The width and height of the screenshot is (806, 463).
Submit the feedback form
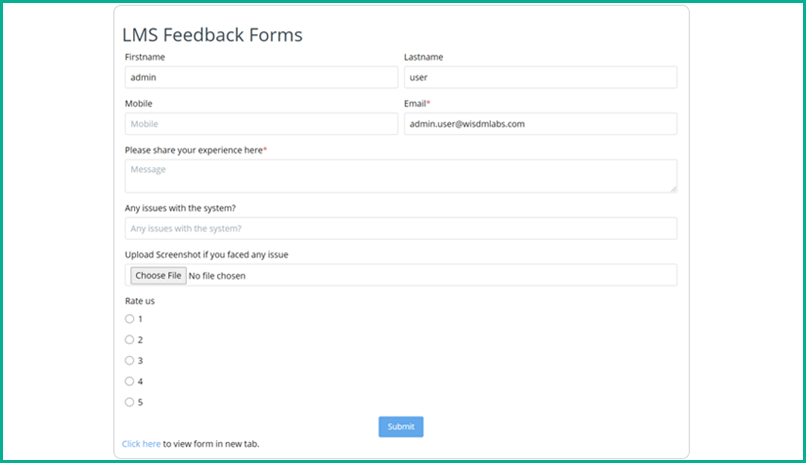pyautogui.click(x=400, y=427)
